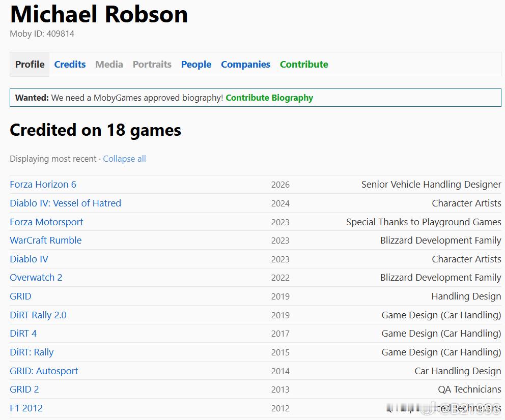The image size is (505, 420).
Task: Open the Media tab
Action: click(109, 64)
